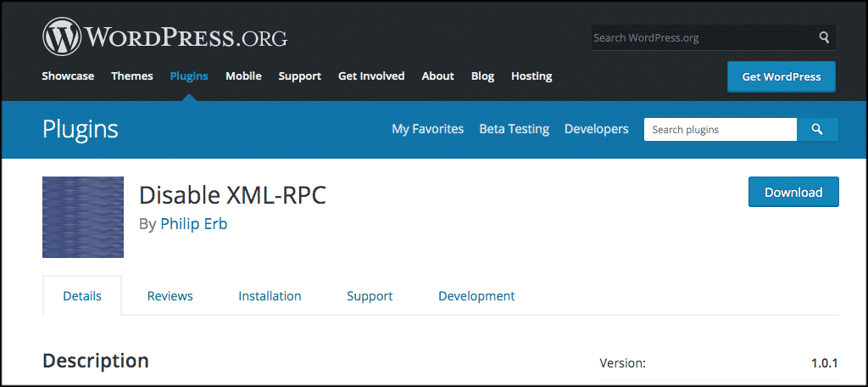Click the Version: label
Viewport: 868px width, 387px height.
coord(623,364)
